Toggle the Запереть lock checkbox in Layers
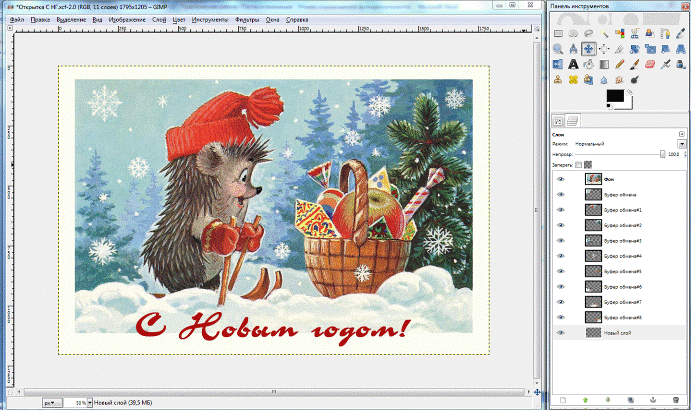691x410 pixels. point(579,164)
